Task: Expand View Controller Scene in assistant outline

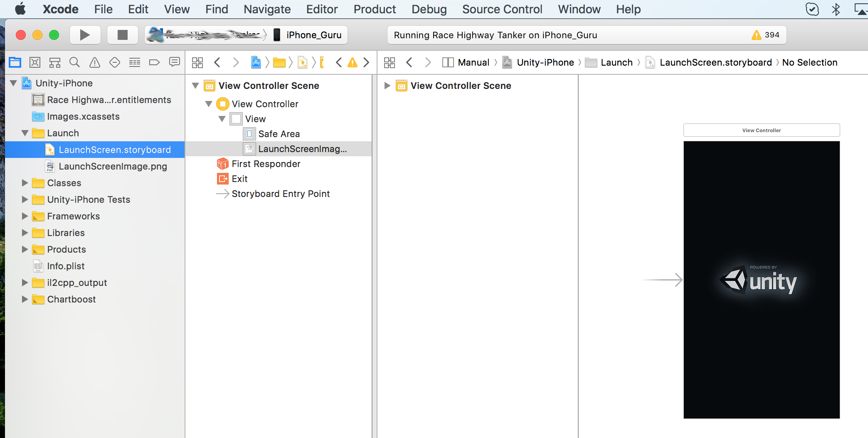Action: tap(387, 86)
